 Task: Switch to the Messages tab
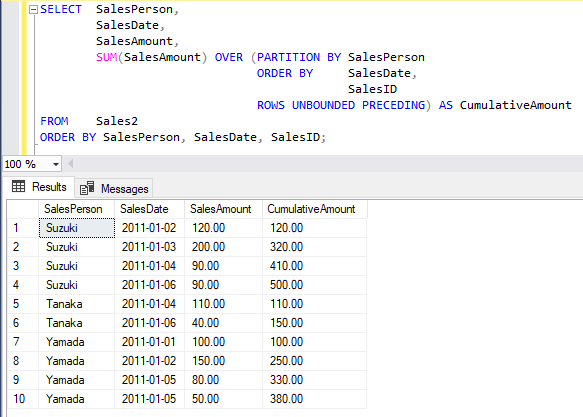pyautogui.click(x=114, y=188)
